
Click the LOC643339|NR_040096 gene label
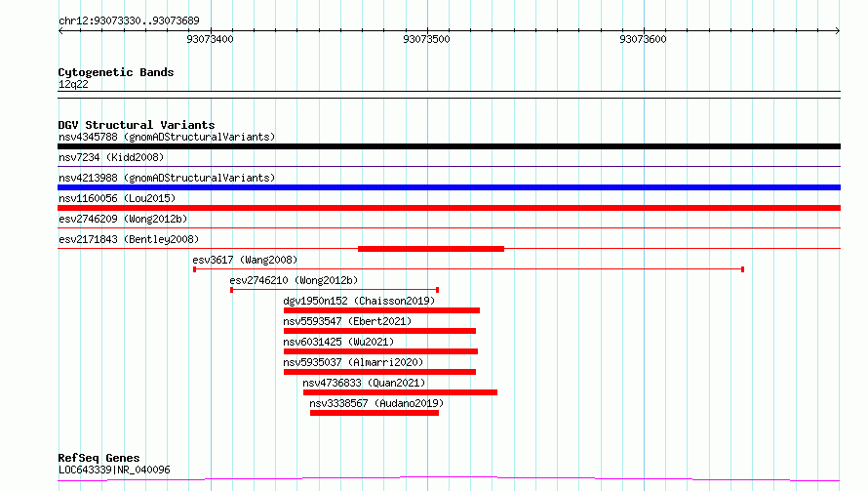point(114,470)
